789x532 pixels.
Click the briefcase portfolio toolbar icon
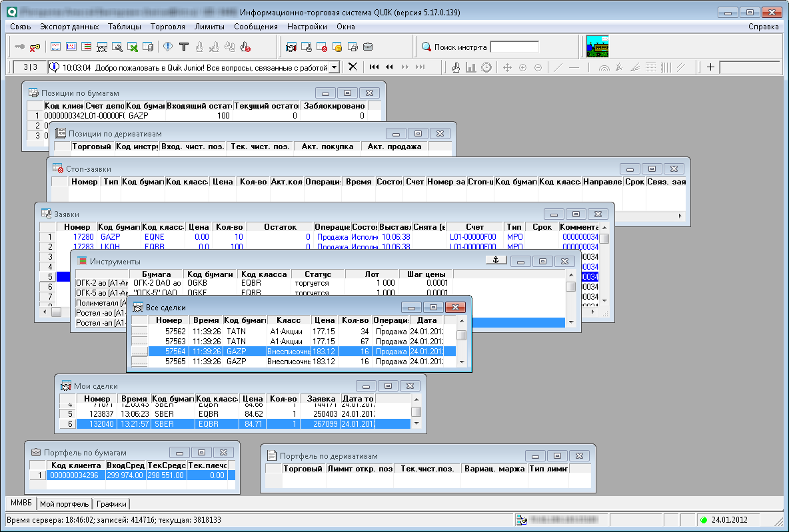tap(368, 47)
